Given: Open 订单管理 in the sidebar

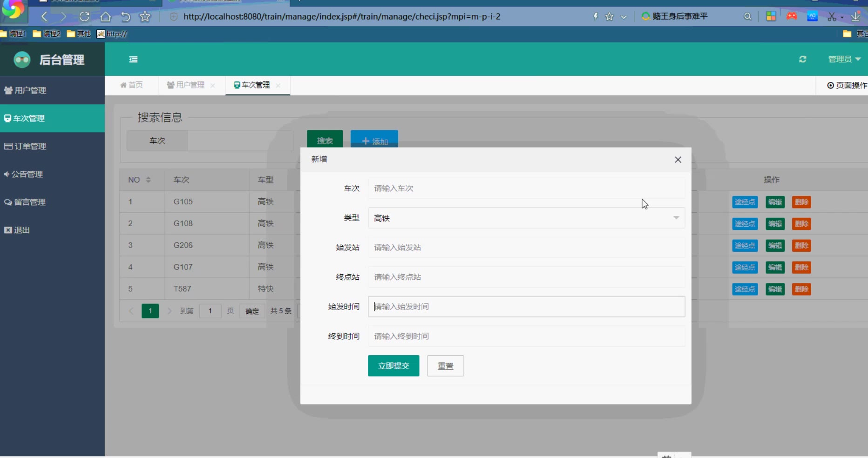Looking at the screenshot, I should [x=52, y=146].
